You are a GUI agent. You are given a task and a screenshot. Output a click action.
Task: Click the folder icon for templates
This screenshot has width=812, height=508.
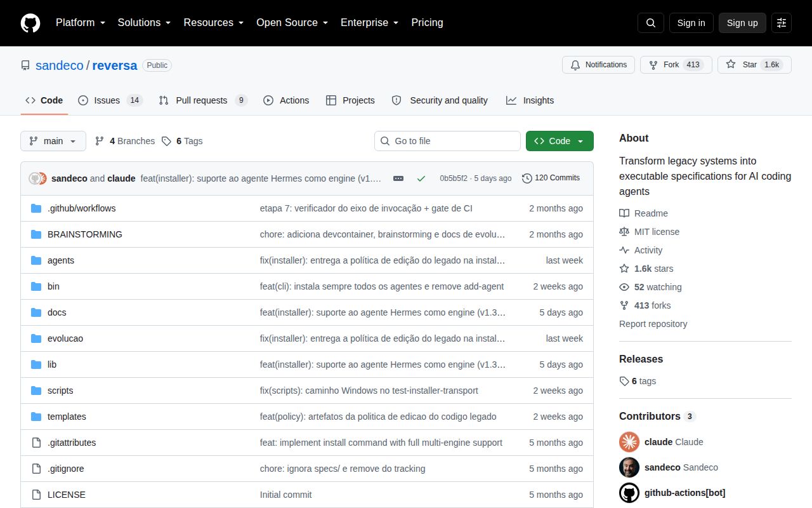click(36, 417)
